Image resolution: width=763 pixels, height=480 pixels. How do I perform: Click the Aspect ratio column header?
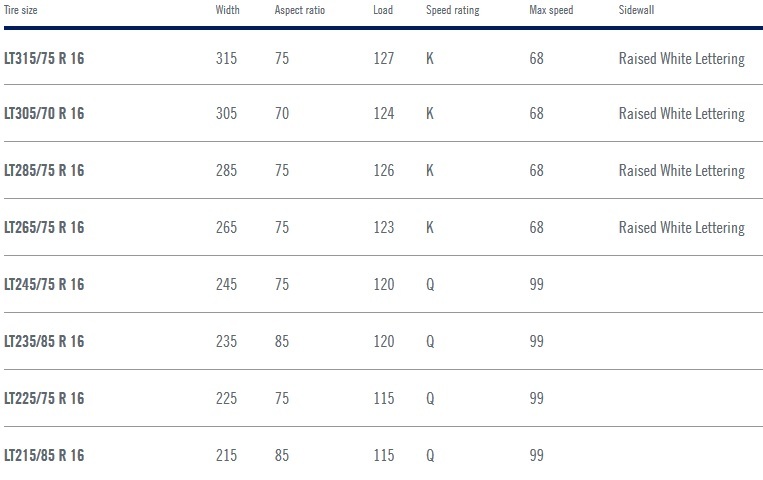point(299,10)
